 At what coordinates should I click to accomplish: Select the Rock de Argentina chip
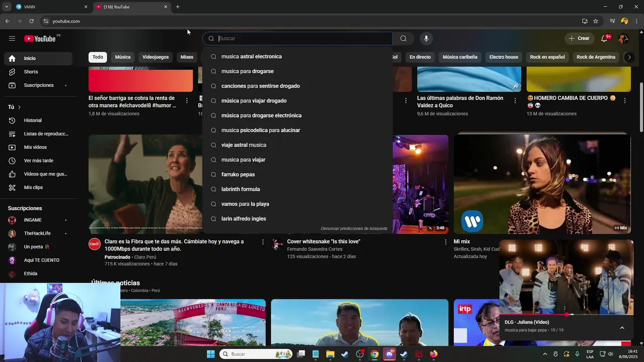(x=596, y=57)
